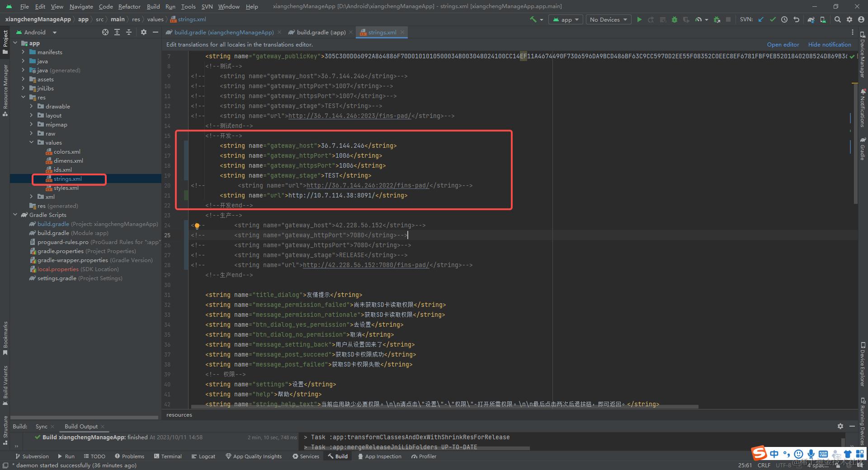This screenshot has height=470, width=868.
Task: Switch to build.gradle (xiangchengManageApp) tab
Action: [x=223, y=32]
